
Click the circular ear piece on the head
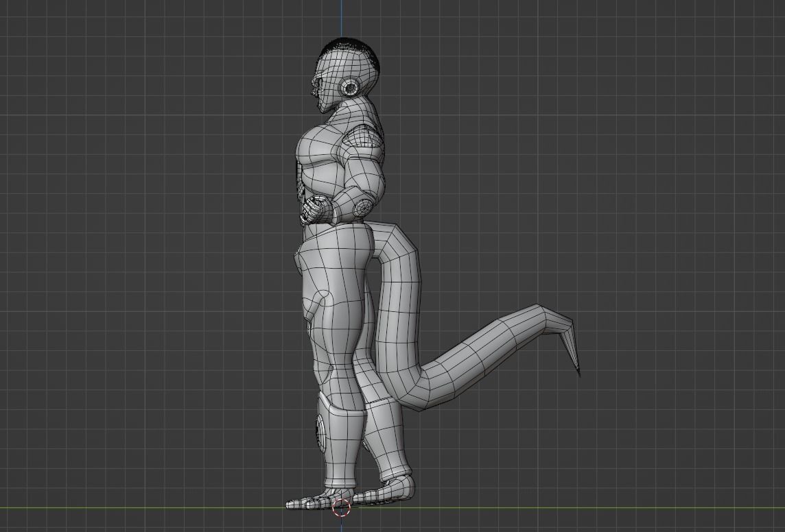pyautogui.click(x=351, y=88)
